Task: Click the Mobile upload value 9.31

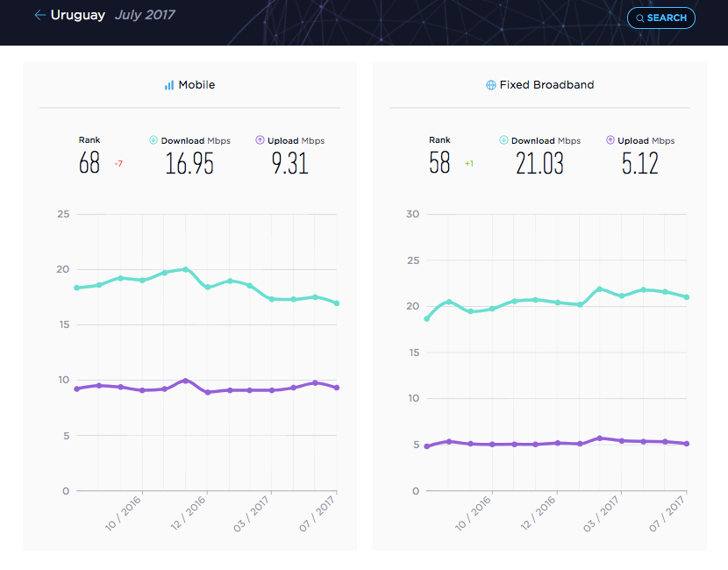Action: pos(289,163)
